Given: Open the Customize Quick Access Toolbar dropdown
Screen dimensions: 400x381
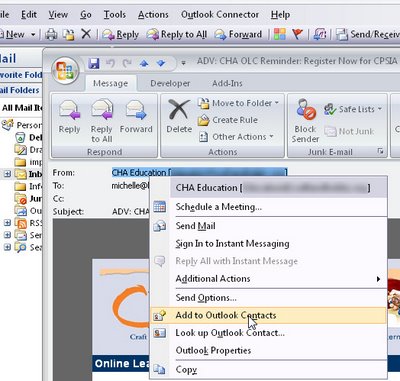Looking at the screenshot, I should [183, 63].
